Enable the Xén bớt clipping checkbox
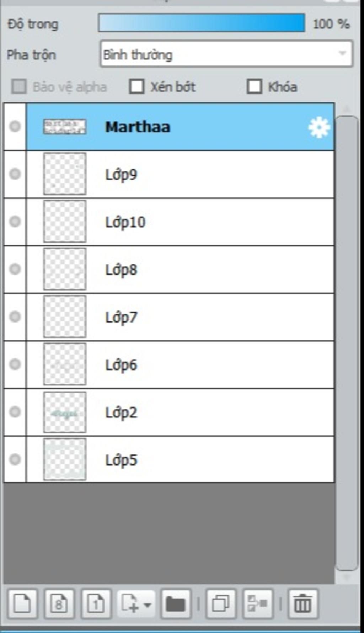Screen dimensions: 364x633 [137, 86]
